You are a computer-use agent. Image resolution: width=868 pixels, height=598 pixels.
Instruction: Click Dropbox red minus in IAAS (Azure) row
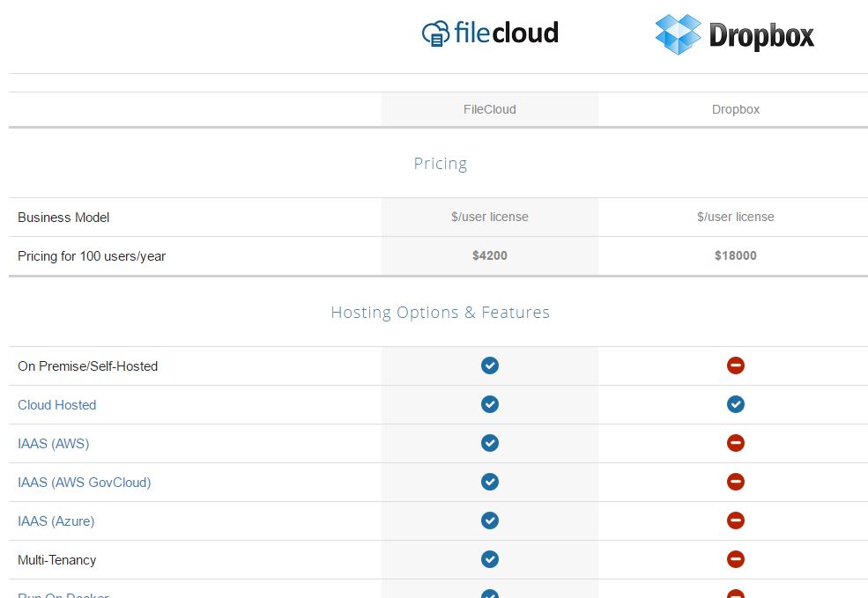(x=736, y=520)
